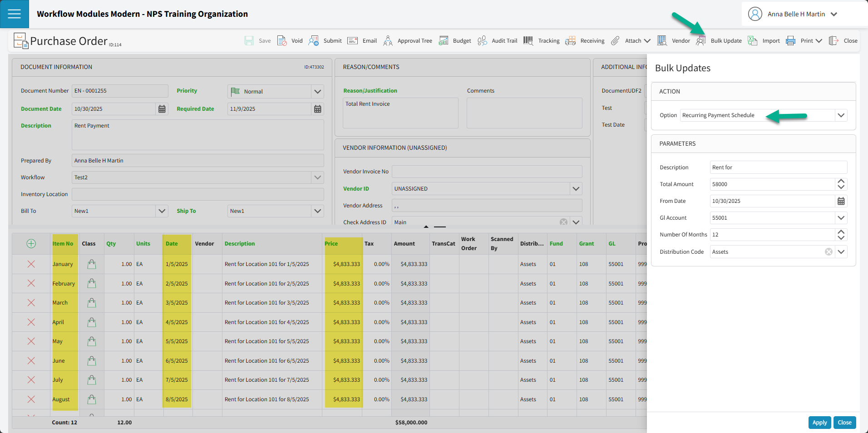Click the Tracking barcode icon
The height and width of the screenshot is (433, 868).
pos(528,41)
